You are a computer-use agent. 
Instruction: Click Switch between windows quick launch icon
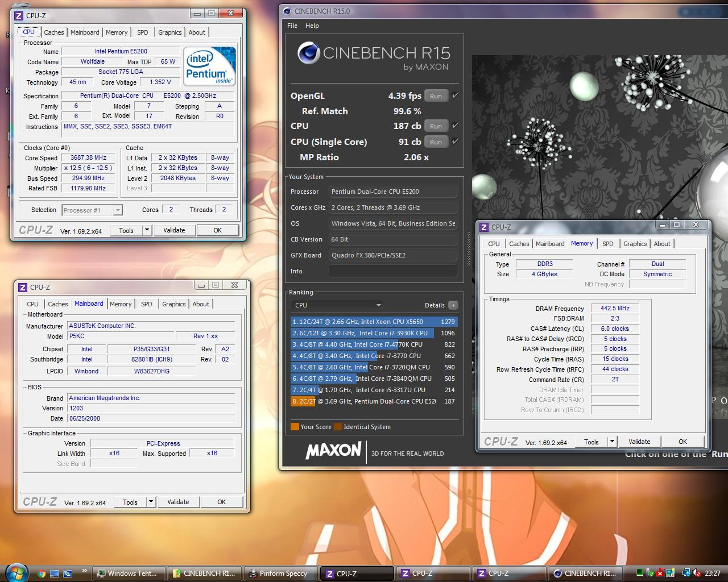[68, 573]
